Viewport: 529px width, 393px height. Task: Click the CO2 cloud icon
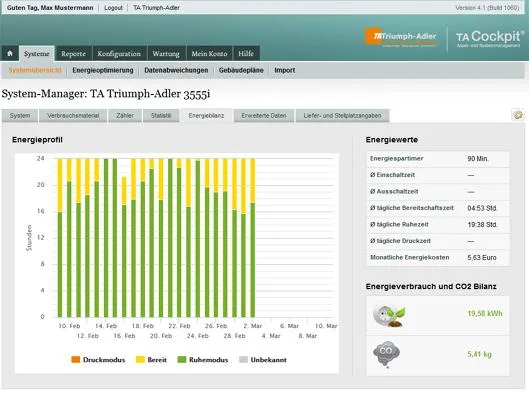click(386, 355)
